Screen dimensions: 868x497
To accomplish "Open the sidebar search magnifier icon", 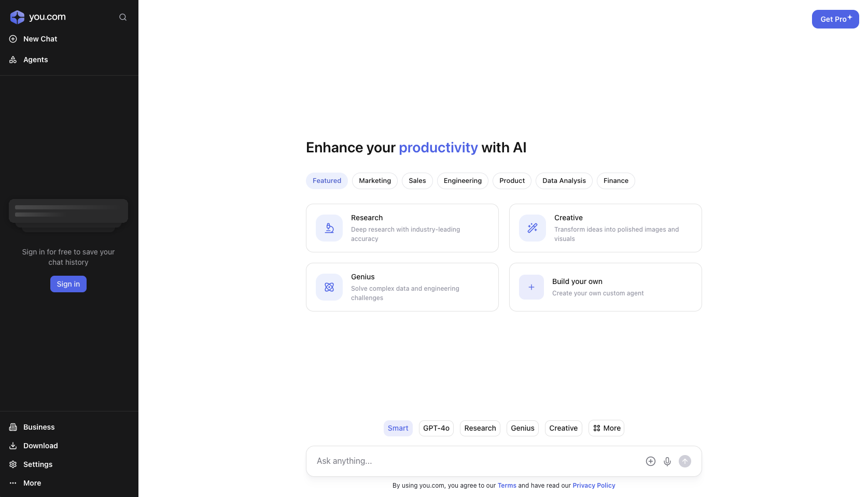I will (x=123, y=17).
